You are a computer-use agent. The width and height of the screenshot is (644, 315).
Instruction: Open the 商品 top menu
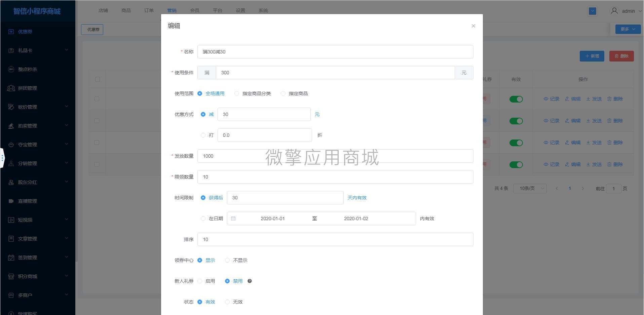point(126,11)
